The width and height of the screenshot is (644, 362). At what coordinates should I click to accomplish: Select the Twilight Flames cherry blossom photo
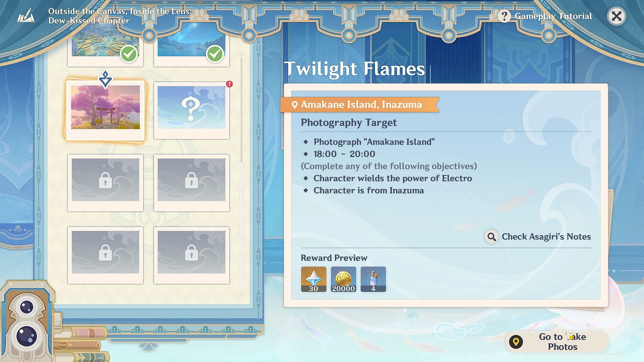point(105,110)
